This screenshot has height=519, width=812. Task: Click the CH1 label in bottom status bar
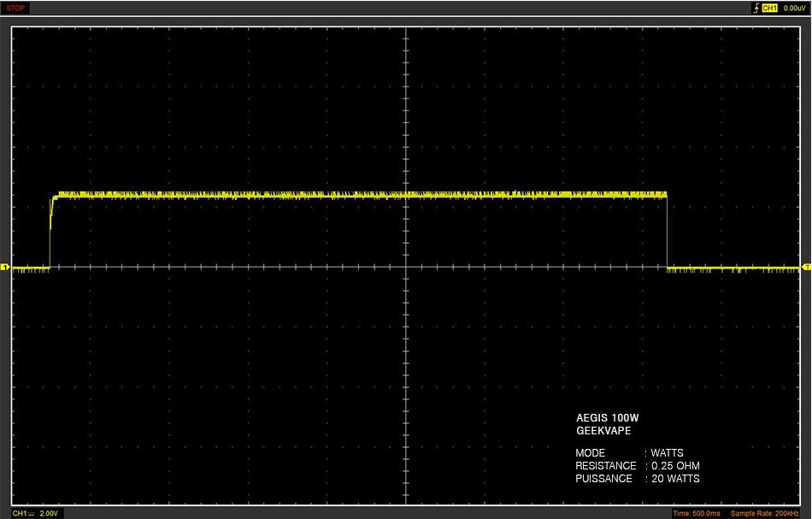[19, 513]
